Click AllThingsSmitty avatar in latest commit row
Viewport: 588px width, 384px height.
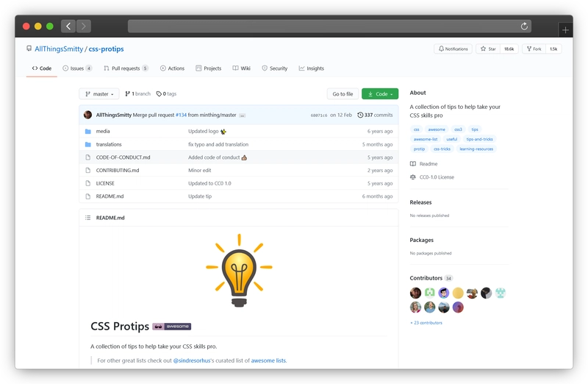point(87,115)
